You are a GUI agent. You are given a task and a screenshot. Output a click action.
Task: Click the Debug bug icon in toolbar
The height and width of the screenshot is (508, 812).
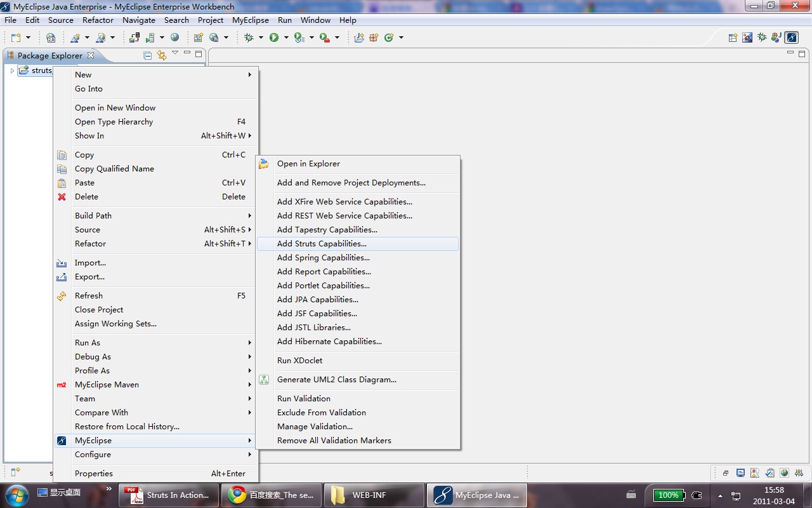pos(249,37)
